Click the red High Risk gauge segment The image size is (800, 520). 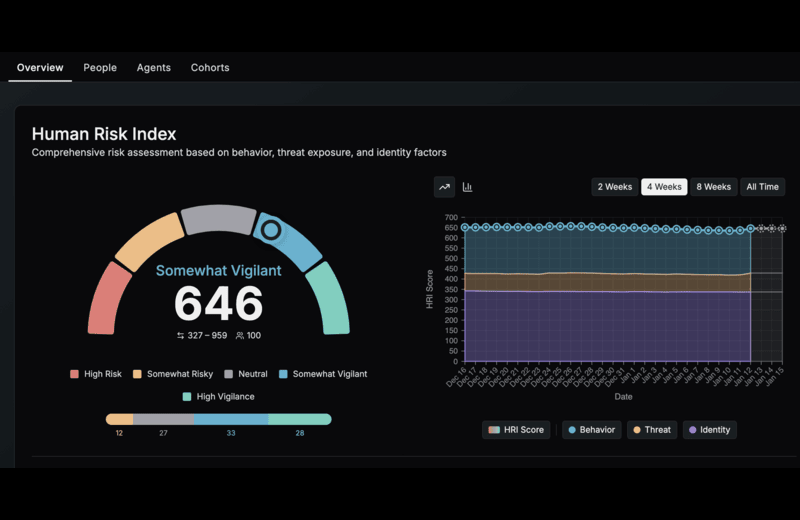[109, 299]
